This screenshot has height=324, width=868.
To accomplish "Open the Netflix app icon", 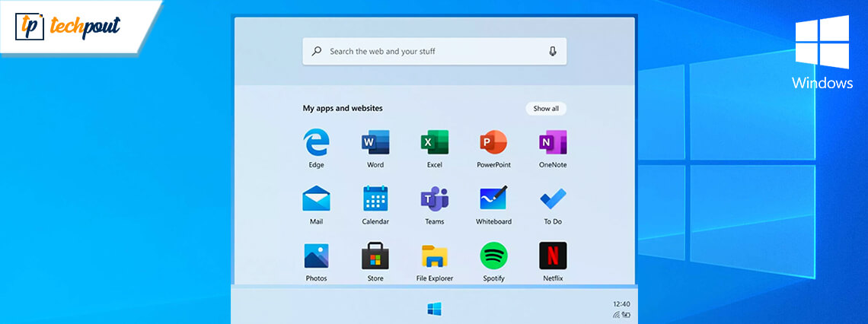I will (x=553, y=256).
